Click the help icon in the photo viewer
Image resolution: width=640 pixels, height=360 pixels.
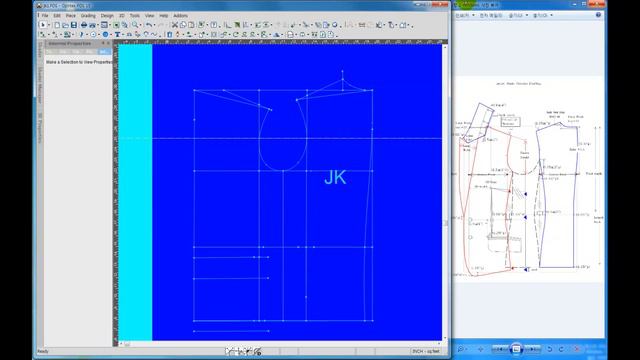(x=598, y=15)
